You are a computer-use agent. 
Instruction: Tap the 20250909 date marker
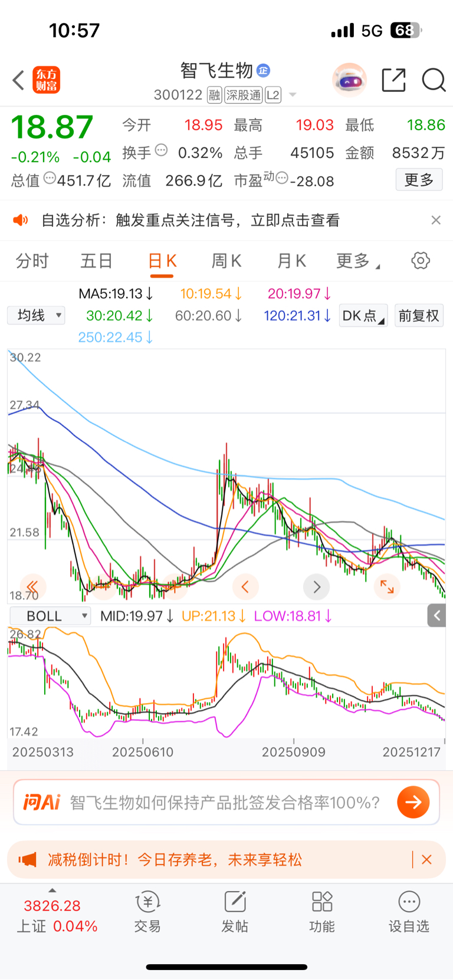293,752
